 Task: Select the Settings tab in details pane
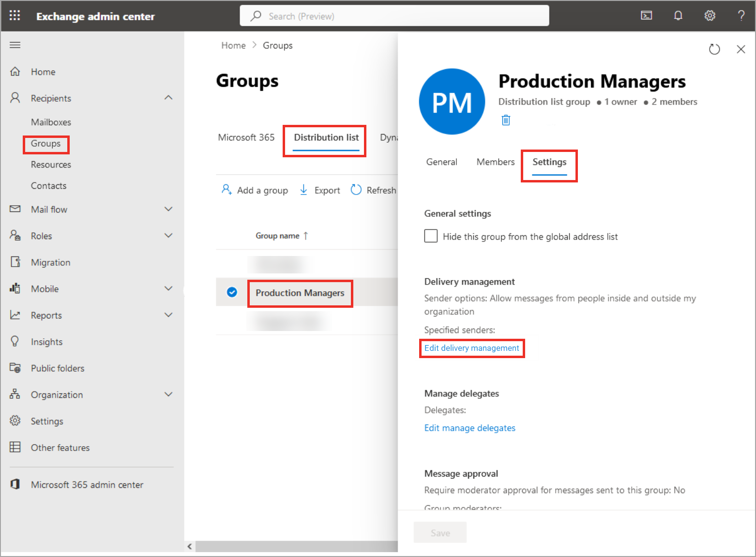549,162
